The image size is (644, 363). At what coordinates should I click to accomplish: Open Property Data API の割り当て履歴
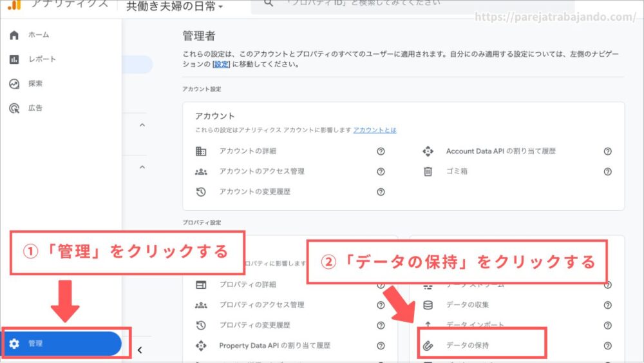[274, 346]
